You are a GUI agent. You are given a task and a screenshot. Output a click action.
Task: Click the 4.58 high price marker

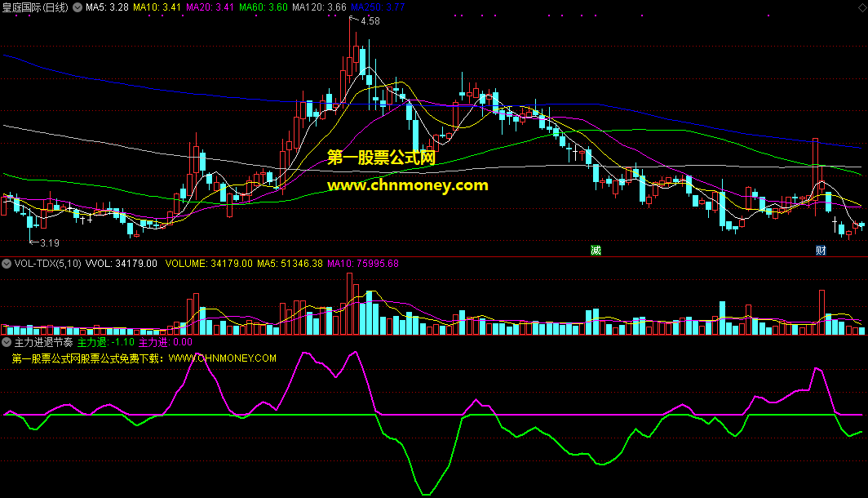370,21
